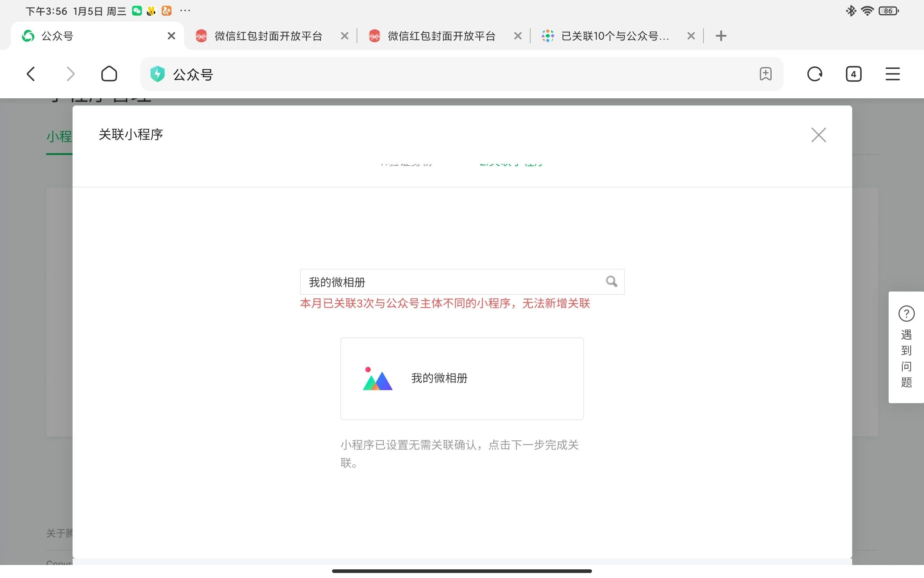Image resolution: width=924 pixels, height=578 pixels.
Task: Click the 关联小程序 dialog title
Action: tap(131, 134)
